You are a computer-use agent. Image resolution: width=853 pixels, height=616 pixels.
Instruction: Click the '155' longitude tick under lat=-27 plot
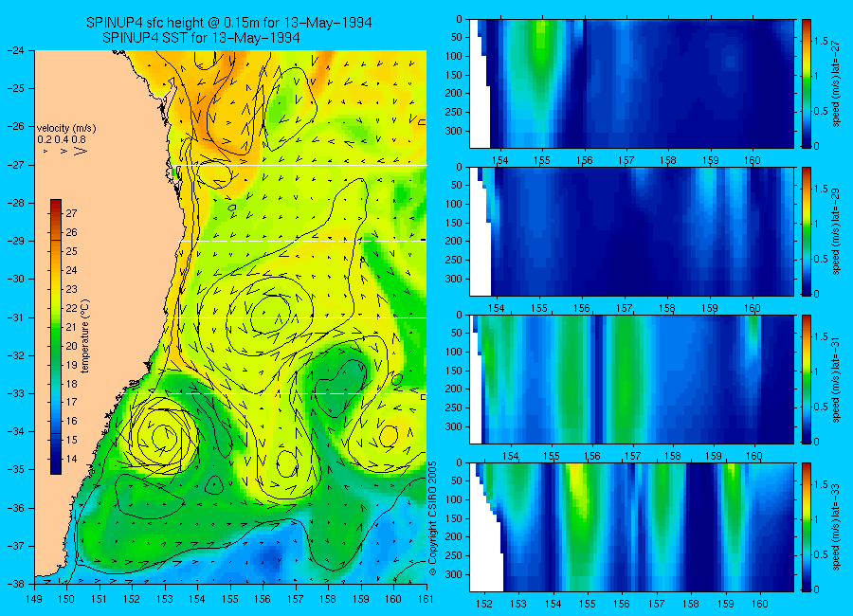click(x=542, y=160)
